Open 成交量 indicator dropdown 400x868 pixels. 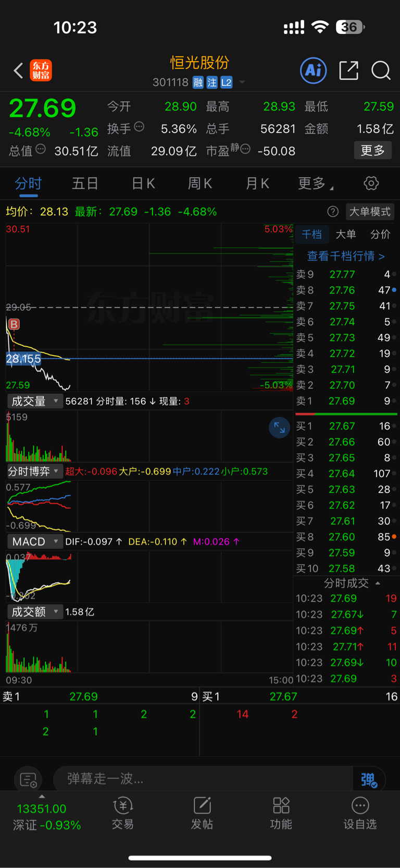pyautogui.click(x=35, y=401)
